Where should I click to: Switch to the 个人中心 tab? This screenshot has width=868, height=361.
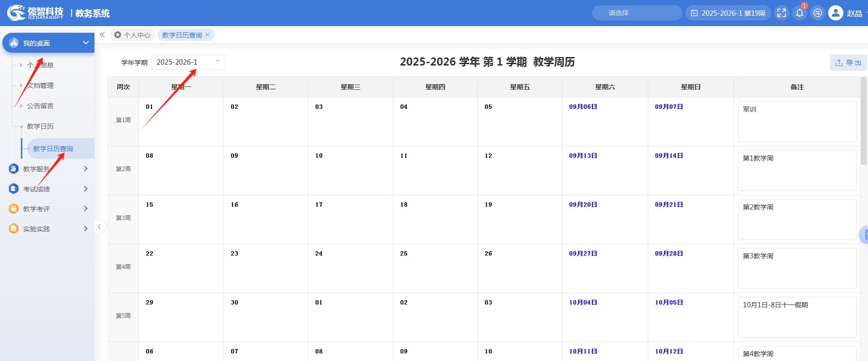coord(132,35)
